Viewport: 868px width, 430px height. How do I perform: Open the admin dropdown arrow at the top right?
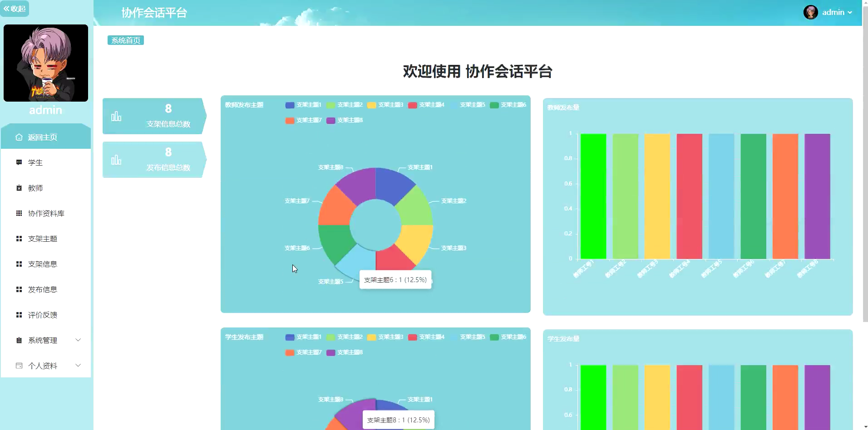click(850, 13)
